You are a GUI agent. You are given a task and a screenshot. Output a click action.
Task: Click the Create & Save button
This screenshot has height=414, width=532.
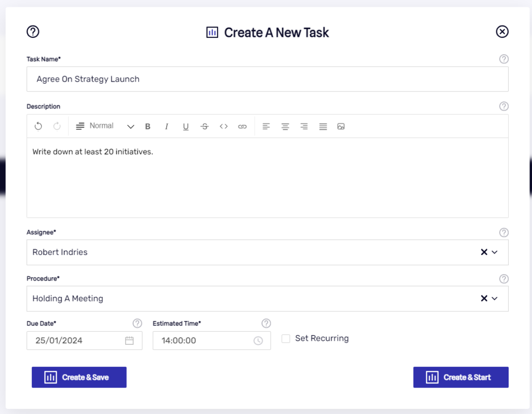tap(79, 377)
